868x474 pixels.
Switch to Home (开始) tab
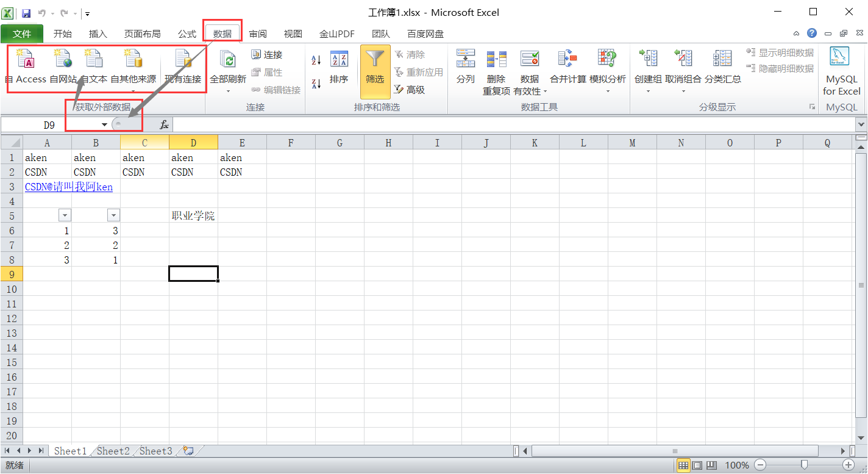pyautogui.click(x=62, y=34)
